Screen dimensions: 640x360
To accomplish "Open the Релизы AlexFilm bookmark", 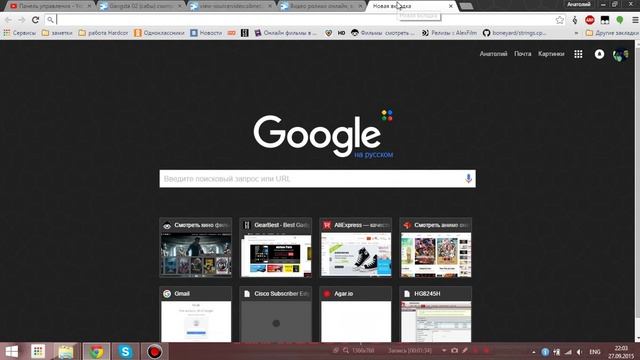I will click(449, 33).
